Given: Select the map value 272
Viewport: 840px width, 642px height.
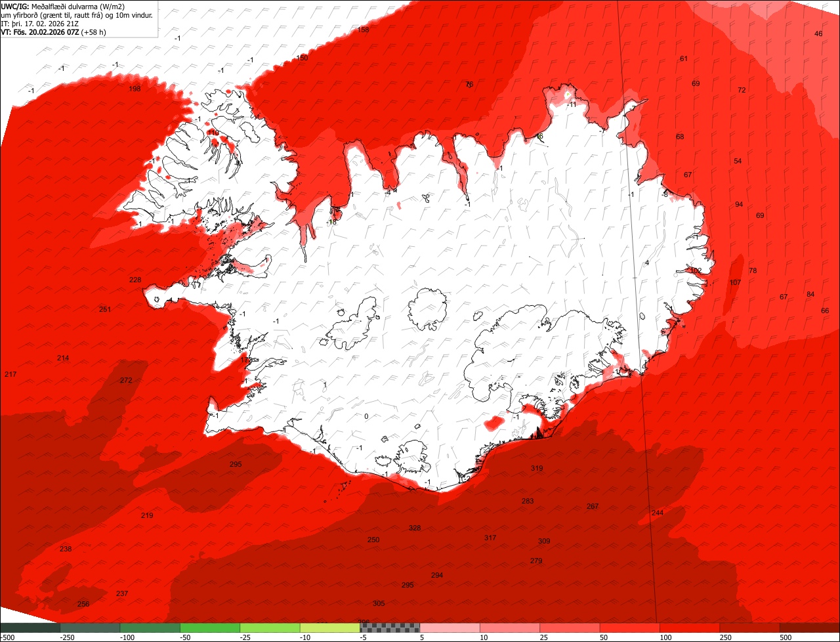Looking at the screenshot, I should 126,380.
